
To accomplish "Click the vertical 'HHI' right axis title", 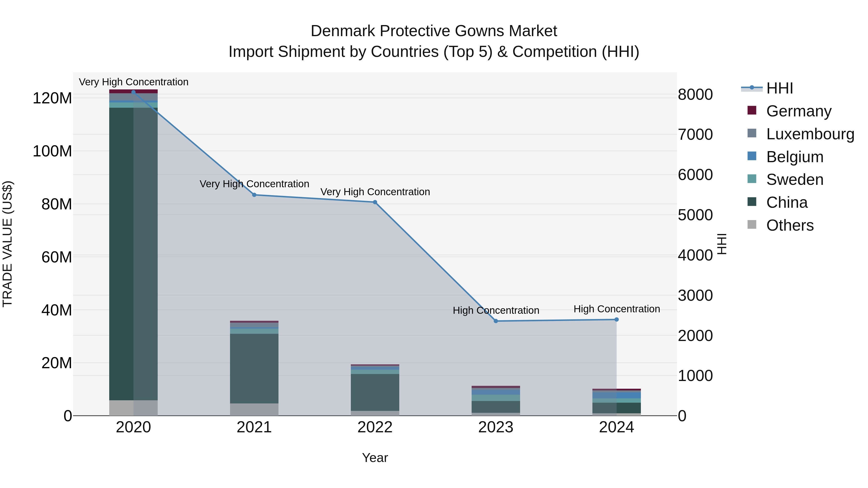I will [x=722, y=244].
